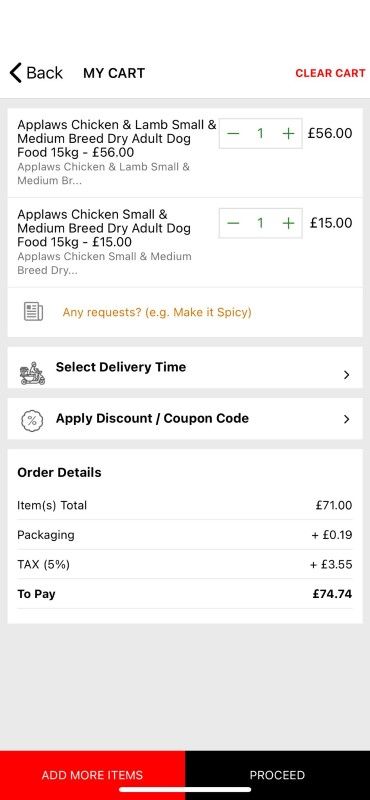Open Select Delivery Time row
The height and width of the screenshot is (800, 370).
click(185, 368)
